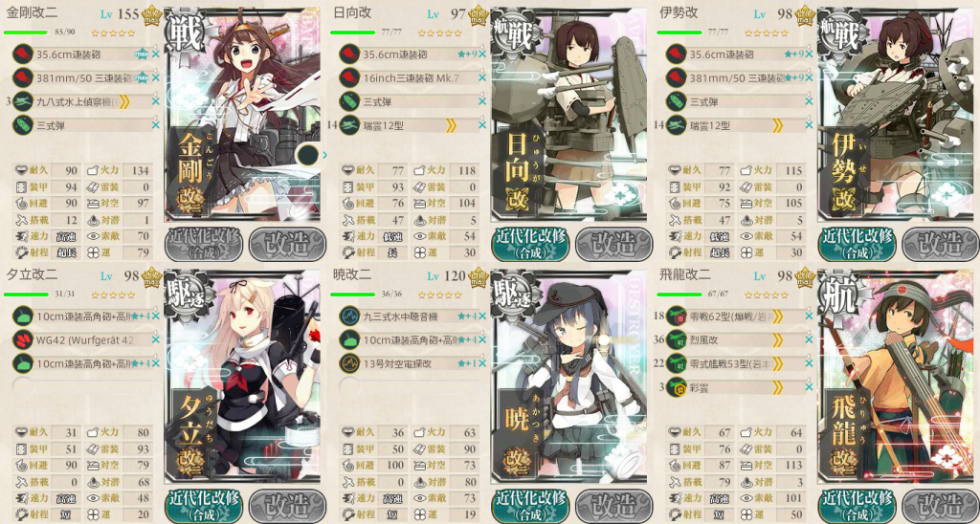The image size is (980, 524).
Task: Open 近代化改修 for Hyuuga Kai
Action: tap(530, 244)
